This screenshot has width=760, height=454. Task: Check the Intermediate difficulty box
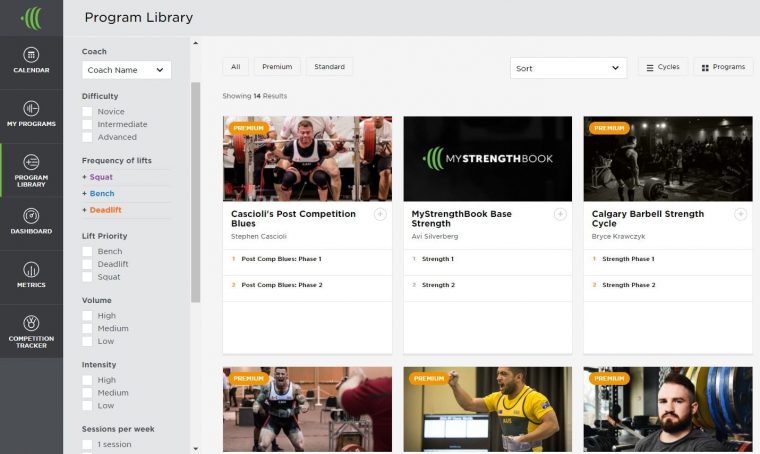pos(87,125)
